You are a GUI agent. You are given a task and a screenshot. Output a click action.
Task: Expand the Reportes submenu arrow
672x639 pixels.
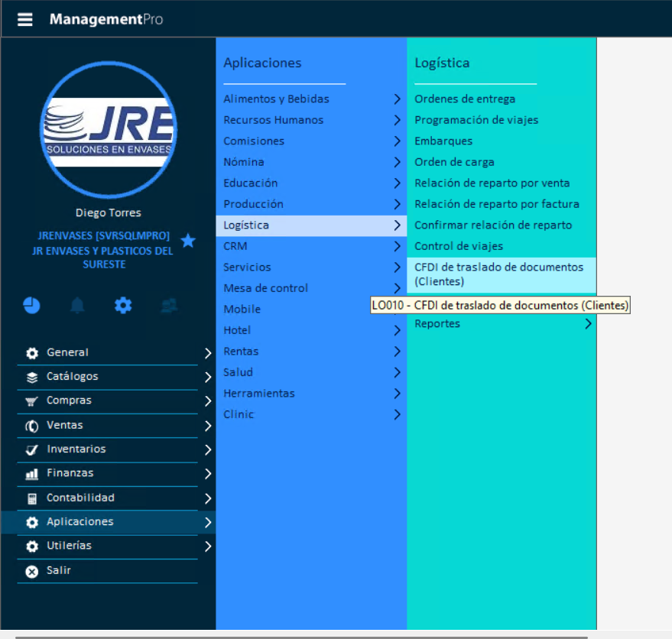click(x=587, y=324)
